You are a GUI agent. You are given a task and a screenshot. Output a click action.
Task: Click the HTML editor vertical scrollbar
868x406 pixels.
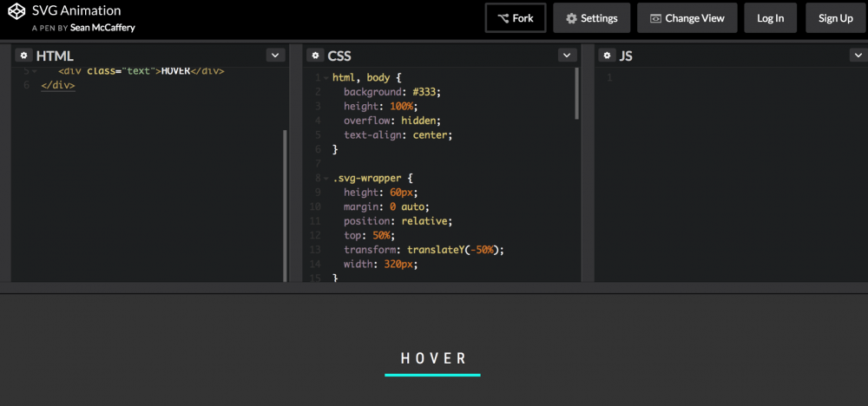pyautogui.click(x=285, y=205)
